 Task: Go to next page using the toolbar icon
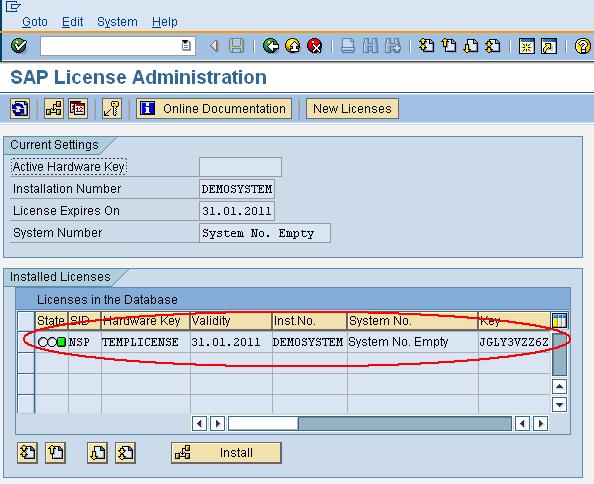tap(471, 46)
